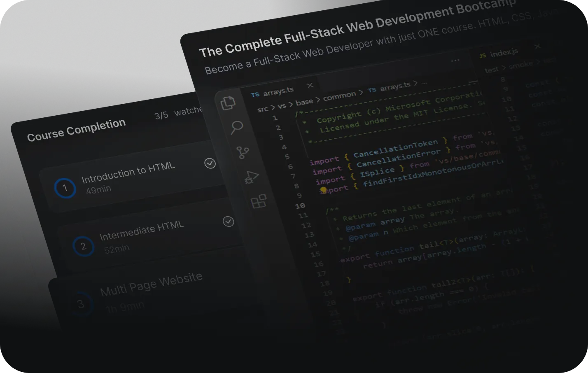Toggle completed checkmark on Intermediate HTML

click(229, 221)
